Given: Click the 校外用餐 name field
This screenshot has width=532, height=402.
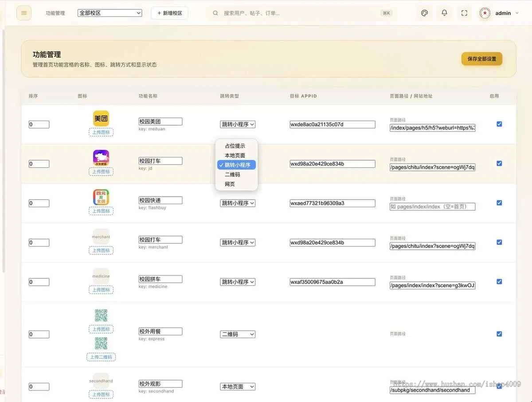Looking at the screenshot, I should (x=160, y=331).
